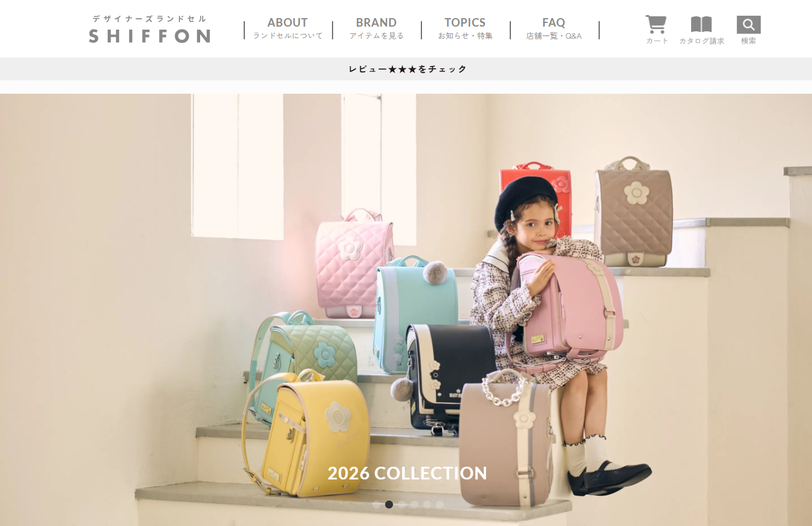Select the third carousel slide dot
This screenshot has width=812, height=526.
pos(401,504)
